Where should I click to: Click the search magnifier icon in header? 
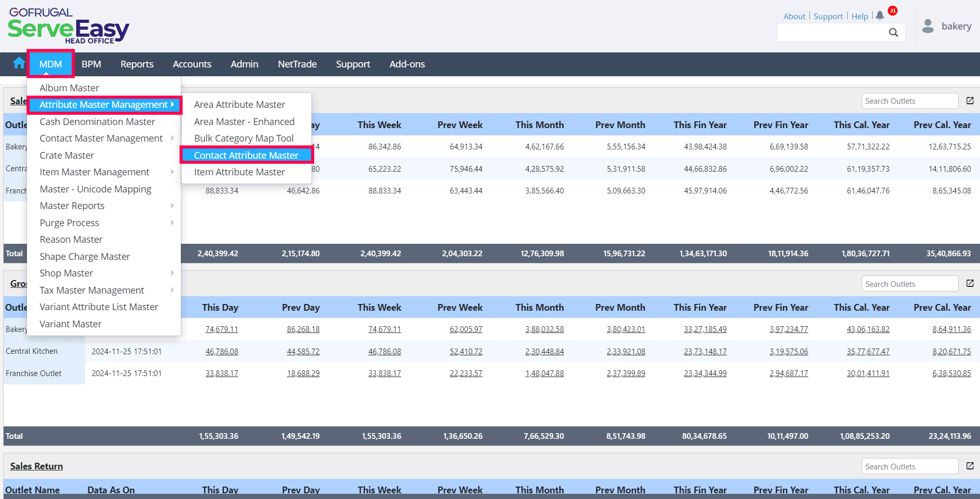click(x=893, y=33)
